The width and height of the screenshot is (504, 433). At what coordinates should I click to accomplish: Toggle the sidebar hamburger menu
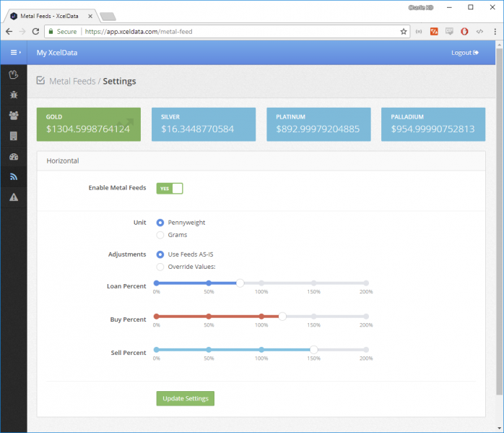(15, 53)
